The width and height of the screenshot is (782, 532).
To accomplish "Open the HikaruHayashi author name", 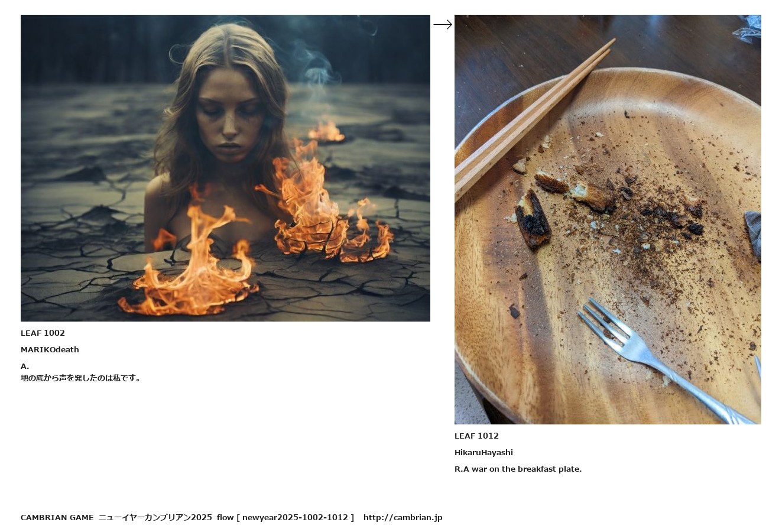I will (x=484, y=452).
